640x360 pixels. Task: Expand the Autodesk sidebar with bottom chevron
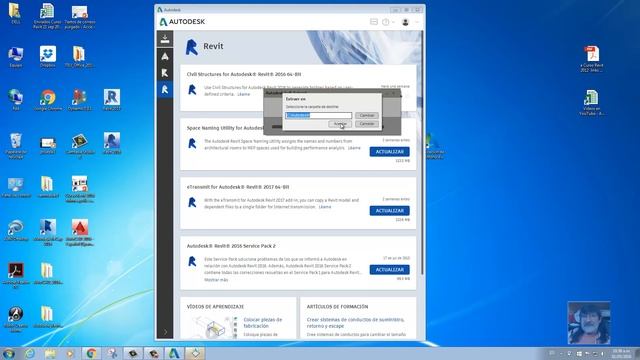(x=165, y=332)
